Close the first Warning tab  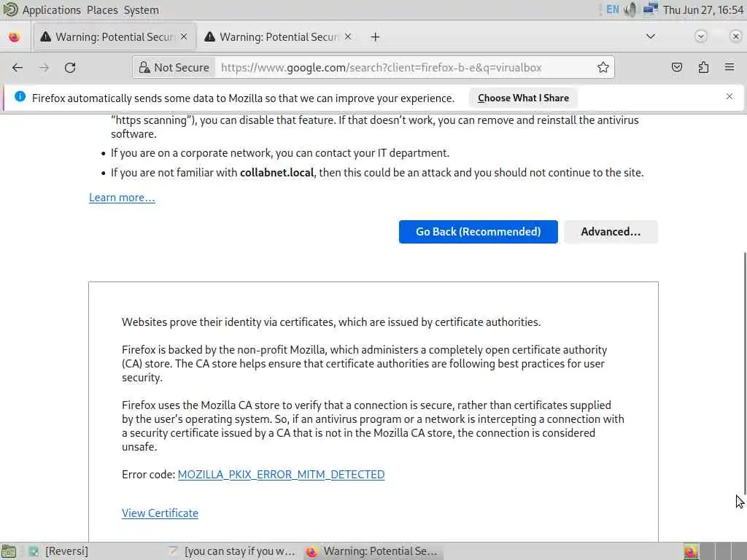pos(184,36)
